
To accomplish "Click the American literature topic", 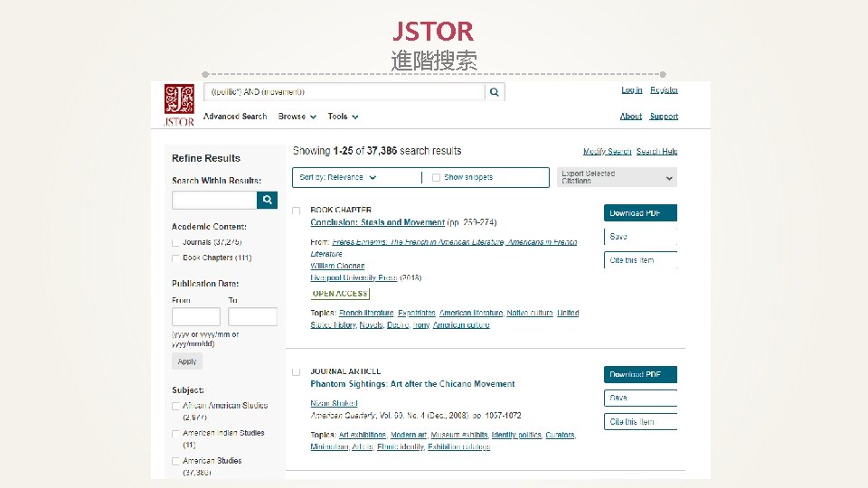I will click(471, 314).
